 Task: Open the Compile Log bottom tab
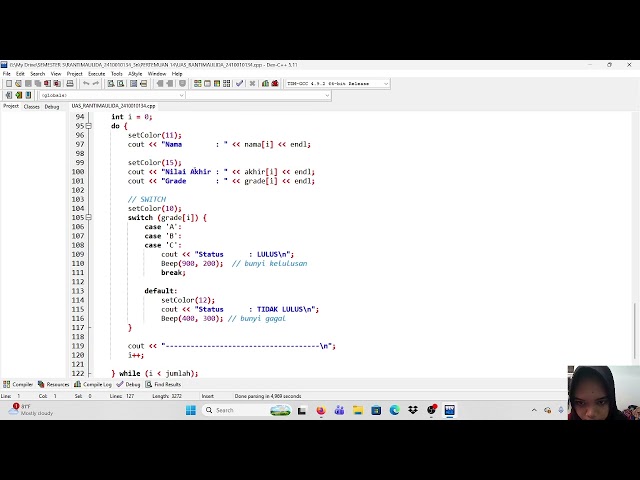97,384
